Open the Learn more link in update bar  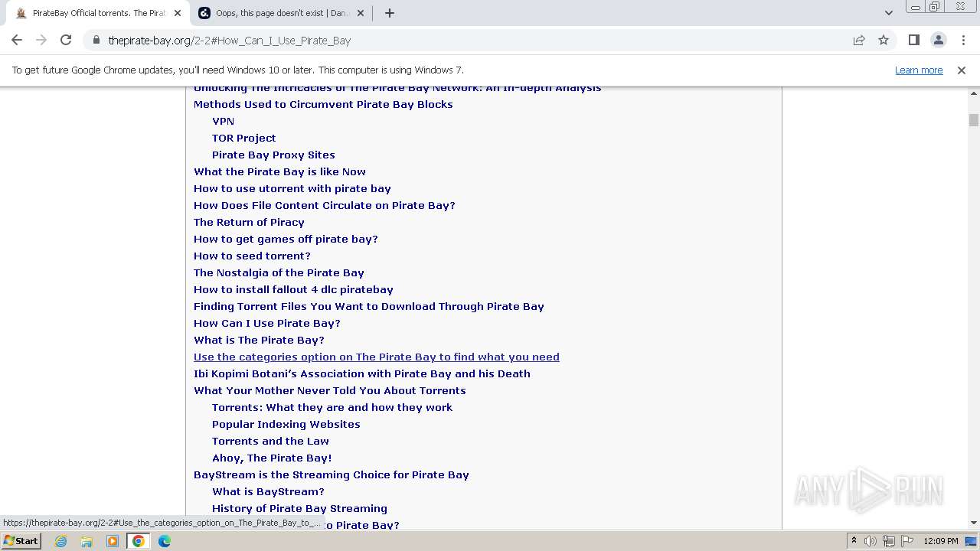click(919, 70)
